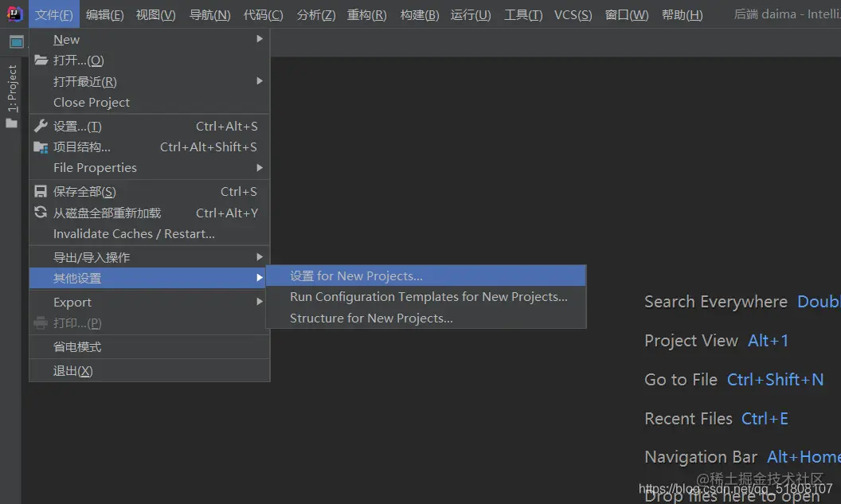Open the 重构(R) menu
The image size is (841, 504).
pos(367,14)
